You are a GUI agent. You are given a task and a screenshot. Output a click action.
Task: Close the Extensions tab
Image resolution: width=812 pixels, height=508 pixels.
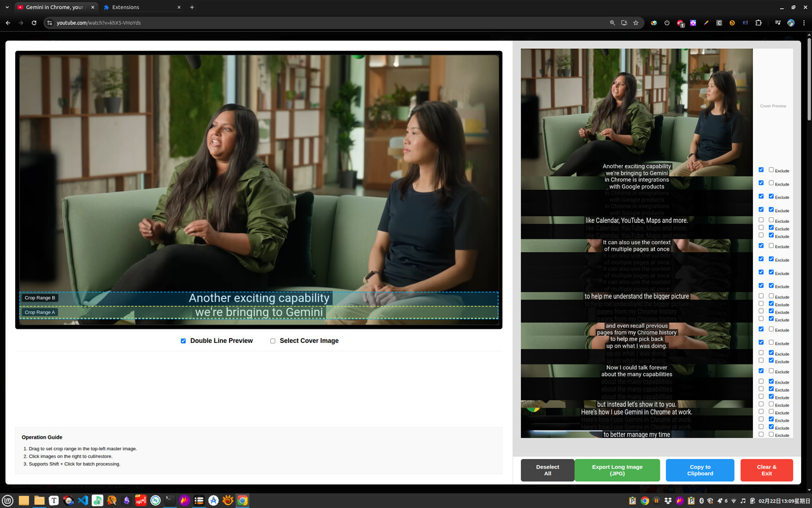[179, 7]
